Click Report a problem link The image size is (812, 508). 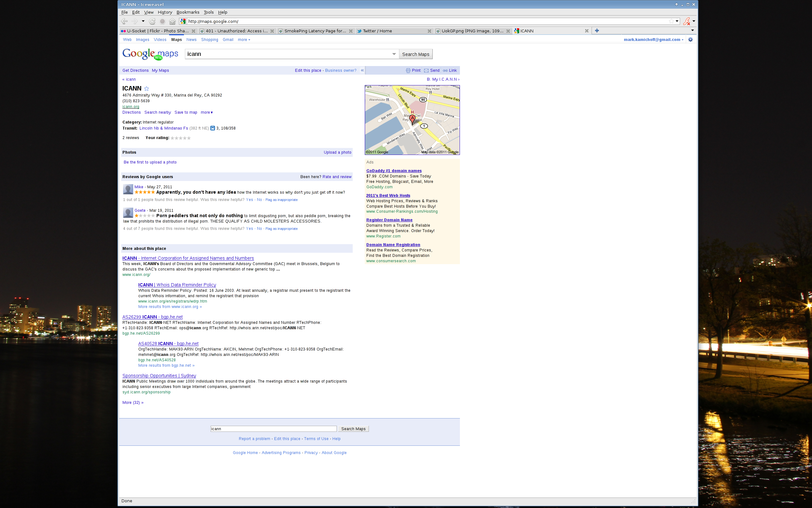click(254, 439)
